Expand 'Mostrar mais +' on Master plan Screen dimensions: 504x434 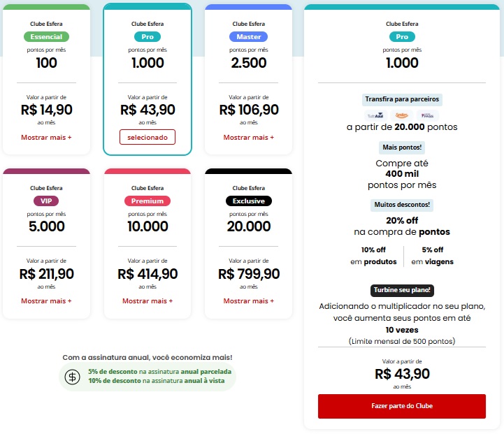click(249, 137)
